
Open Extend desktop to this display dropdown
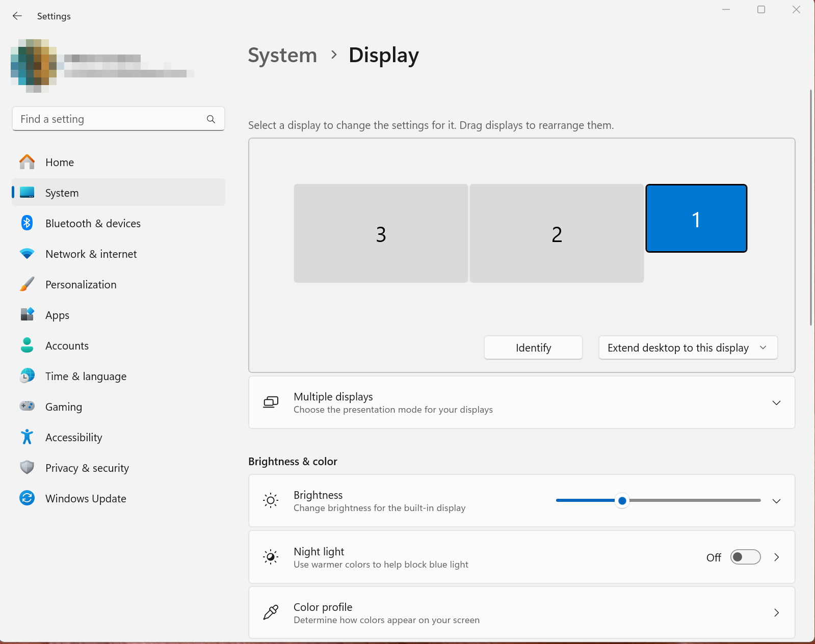click(x=688, y=347)
